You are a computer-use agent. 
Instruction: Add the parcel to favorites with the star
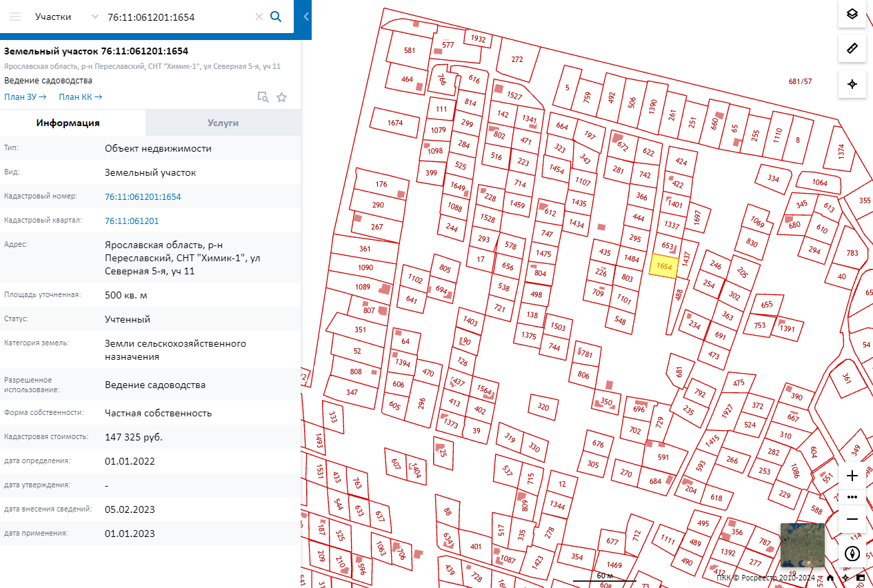pyautogui.click(x=281, y=97)
